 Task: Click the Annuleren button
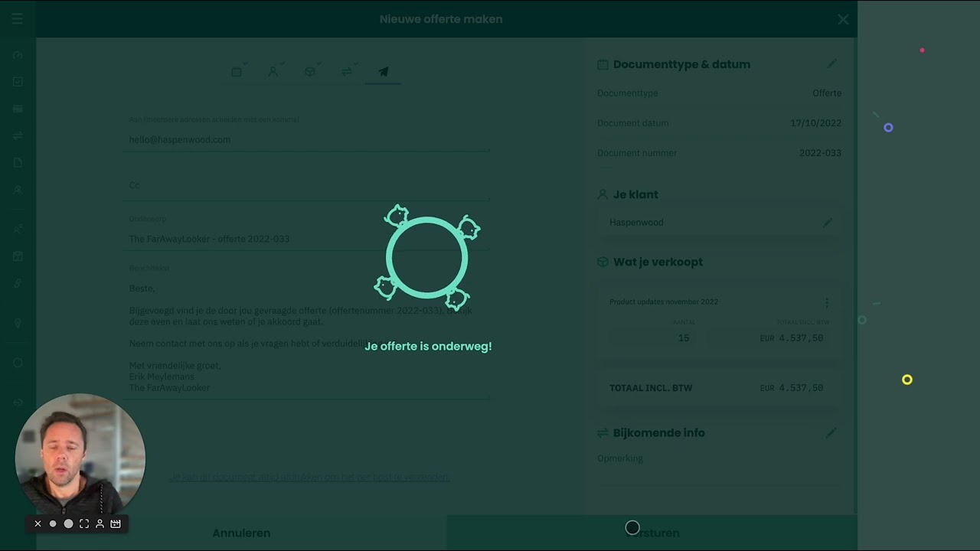[x=241, y=533]
